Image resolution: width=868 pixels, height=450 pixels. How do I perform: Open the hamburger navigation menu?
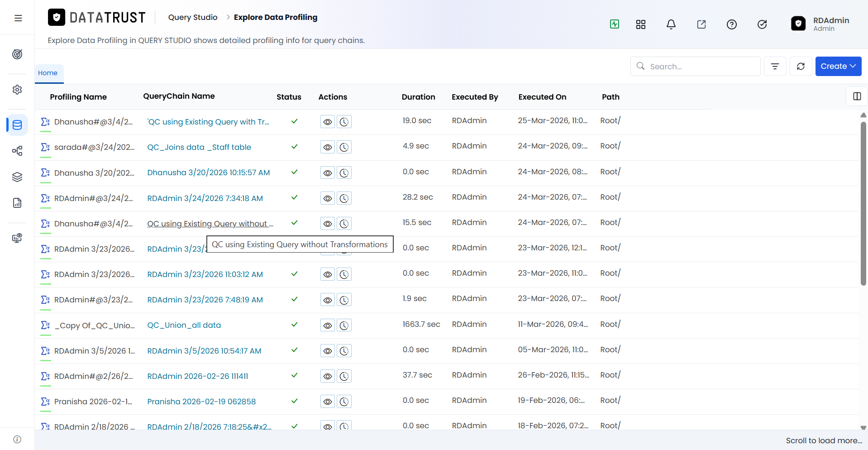click(x=18, y=18)
